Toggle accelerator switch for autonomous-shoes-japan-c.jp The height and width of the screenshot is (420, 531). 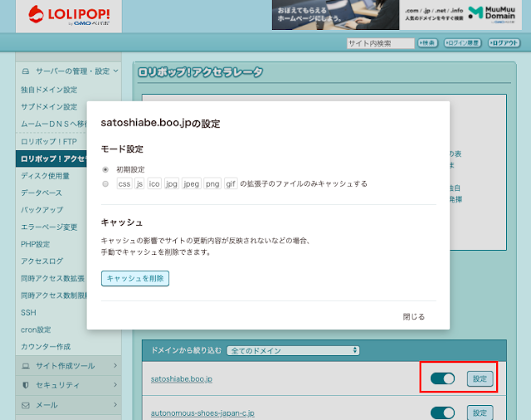point(443,413)
